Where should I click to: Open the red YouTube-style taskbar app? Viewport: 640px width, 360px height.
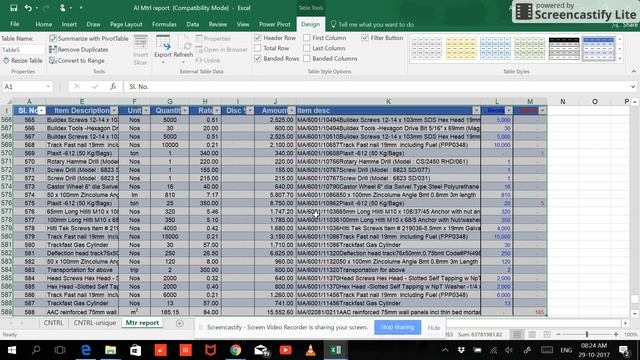point(286,350)
